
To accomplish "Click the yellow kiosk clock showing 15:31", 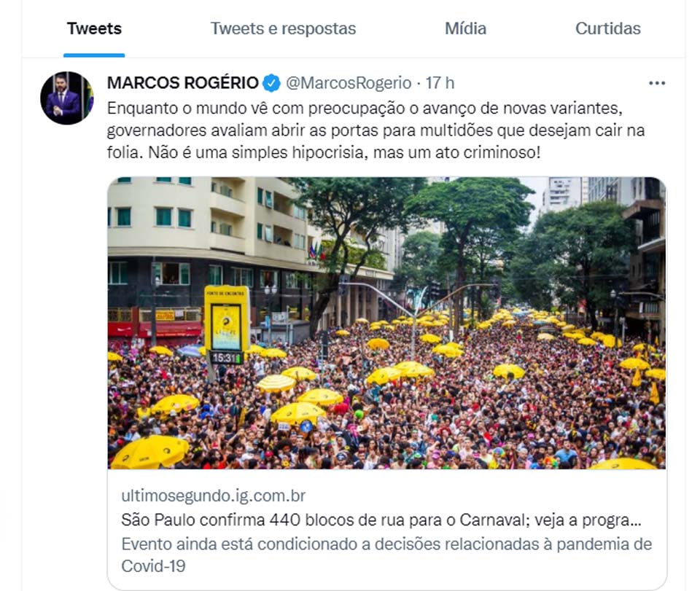I will tap(226, 358).
